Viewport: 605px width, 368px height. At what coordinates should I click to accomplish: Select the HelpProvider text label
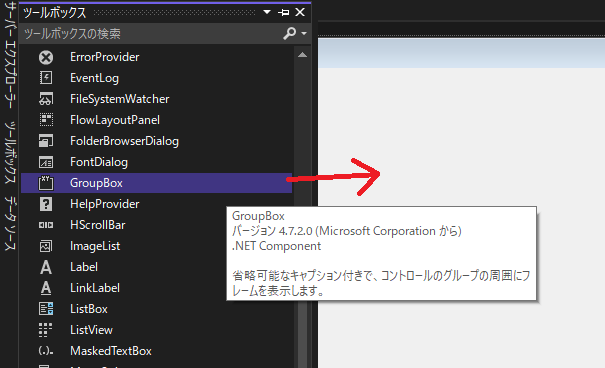click(x=105, y=204)
